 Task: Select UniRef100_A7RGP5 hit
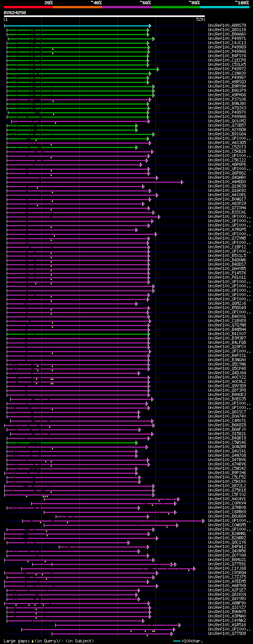(x=227, y=230)
